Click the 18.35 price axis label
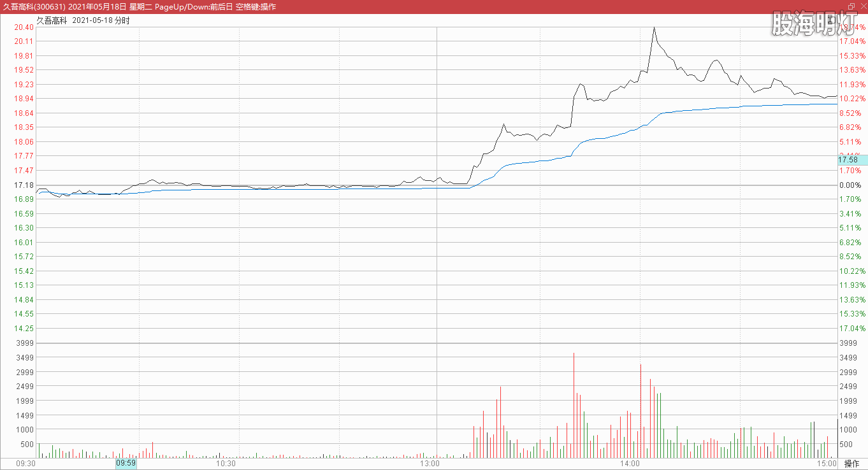Viewport: 868px width, 470px height. pos(24,127)
